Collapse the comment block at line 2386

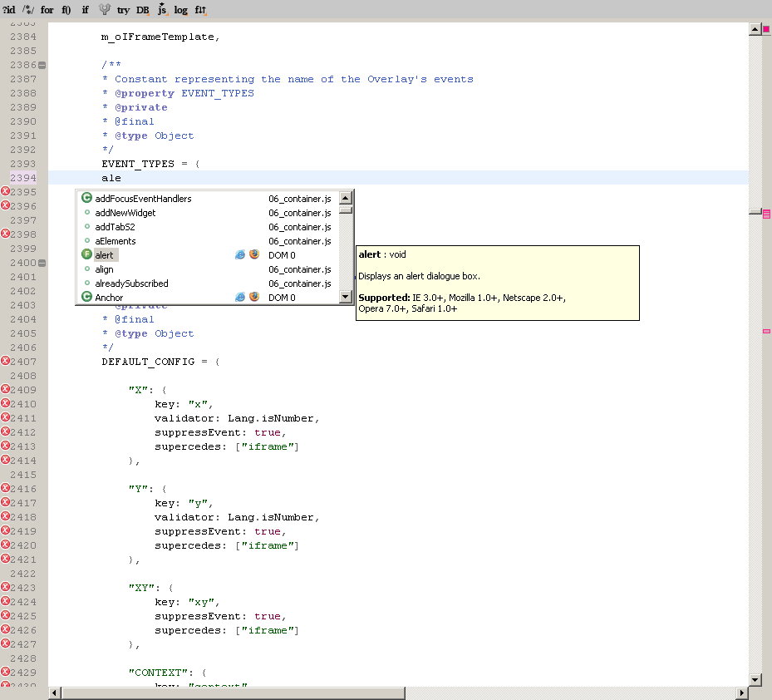click(x=42, y=65)
